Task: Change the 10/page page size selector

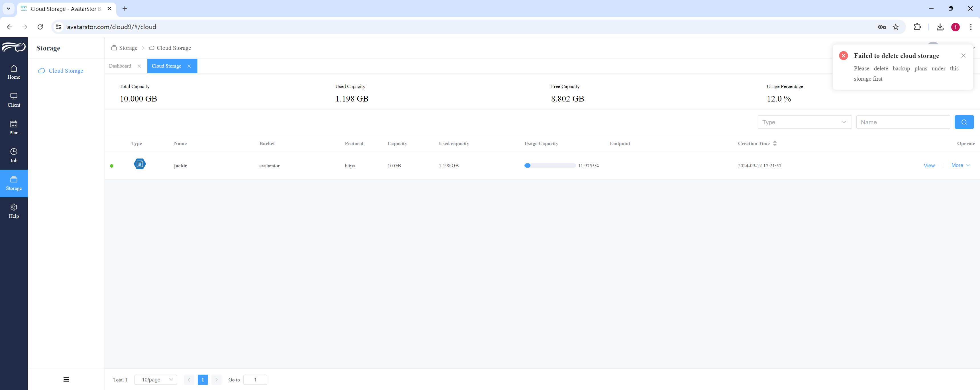Action: [156, 379]
